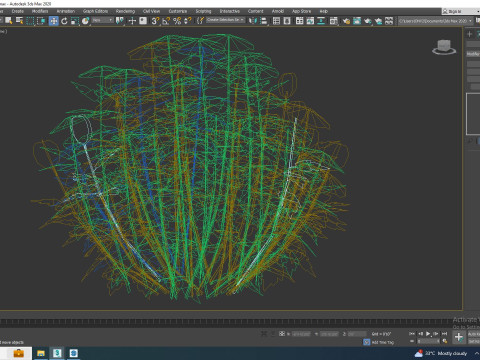The image size is (480, 360).
Task: Toggle Absolute/Offset transform type-in mode
Action: tap(282, 334)
